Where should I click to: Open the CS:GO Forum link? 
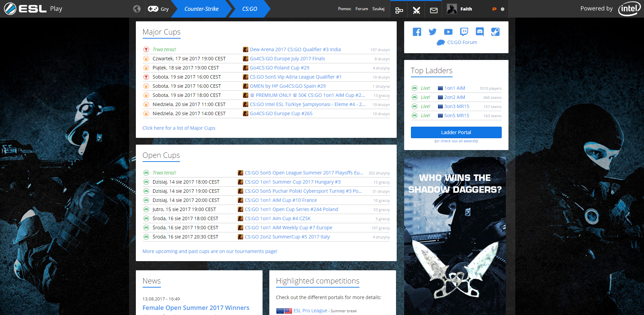(462, 42)
